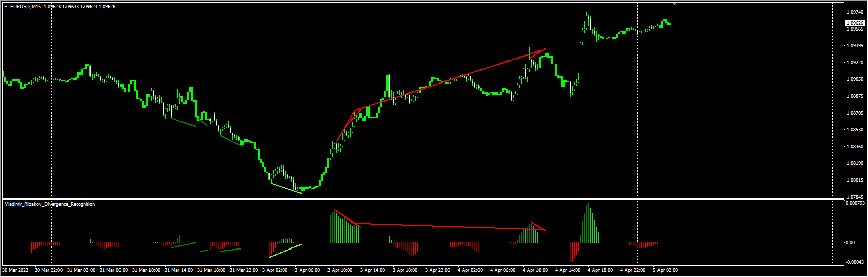The image size is (868, 277).
Task: Click the 31 Mar 22:00 time label
Action: coord(244,270)
